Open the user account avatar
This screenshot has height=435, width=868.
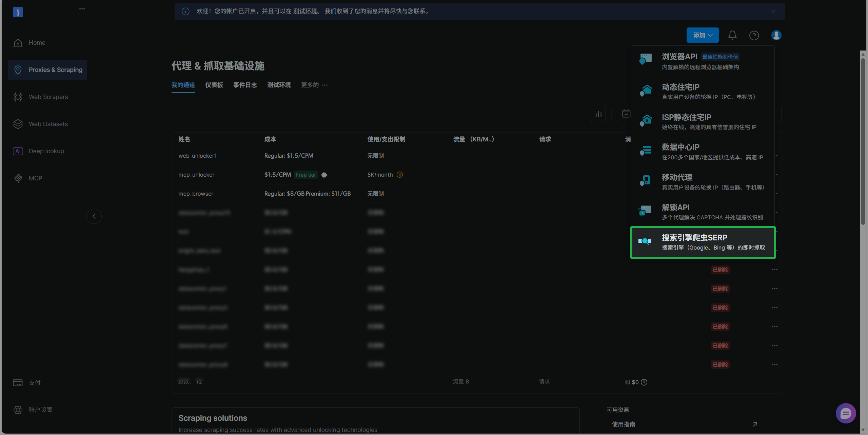tap(776, 35)
